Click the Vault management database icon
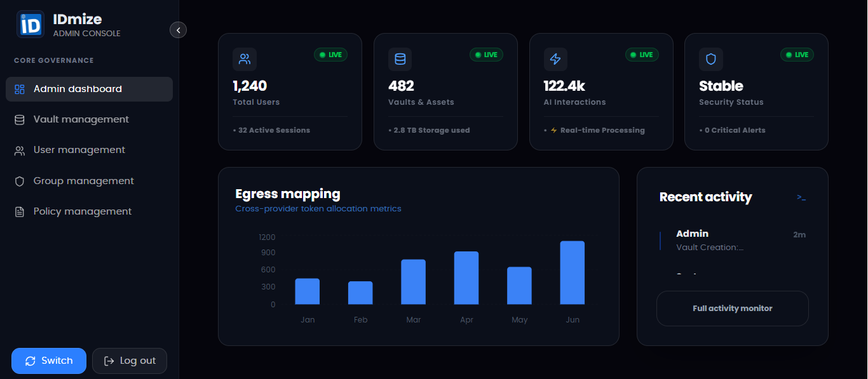Image resolution: width=868 pixels, height=379 pixels. tap(20, 119)
